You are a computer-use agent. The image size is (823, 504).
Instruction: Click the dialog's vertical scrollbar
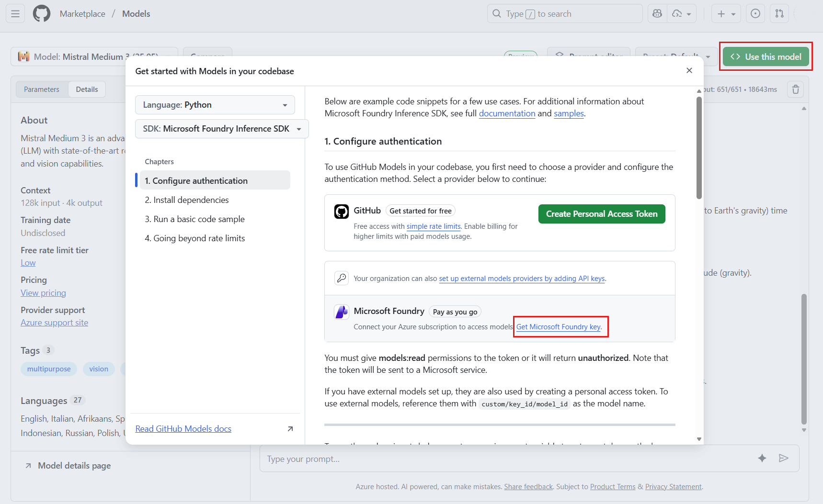(x=699, y=148)
